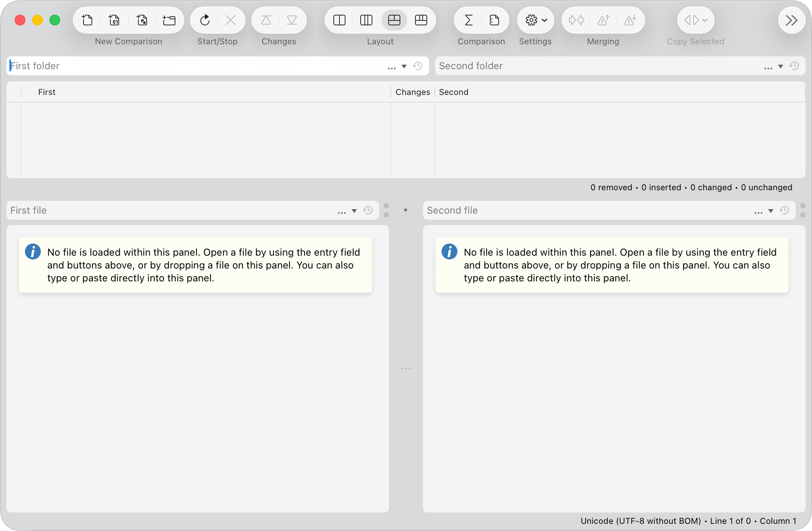Expand the Second file dropdown arrow

click(x=771, y=211)
